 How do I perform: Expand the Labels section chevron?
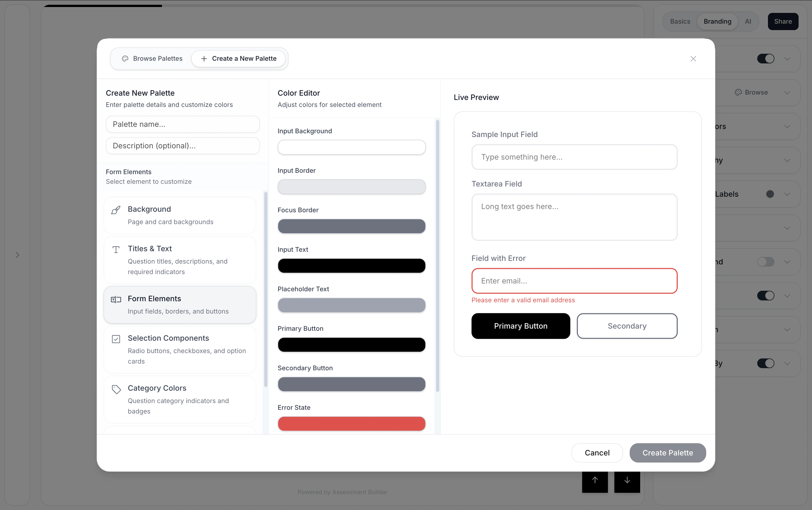(787, 194)
